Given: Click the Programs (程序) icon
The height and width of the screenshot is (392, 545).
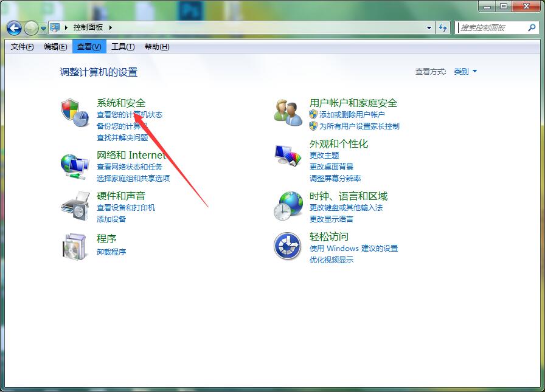Looking at the screenshot, I should coord(74,246).
